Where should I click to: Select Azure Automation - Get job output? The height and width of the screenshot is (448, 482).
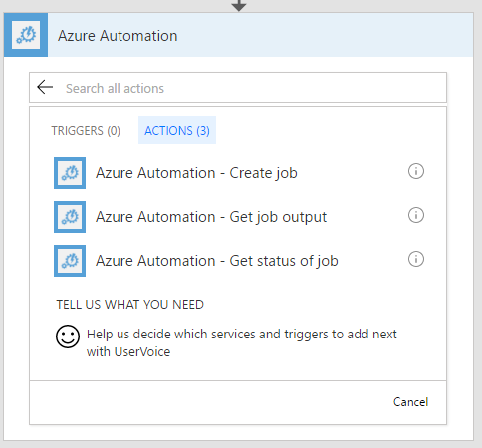(211, 217)
